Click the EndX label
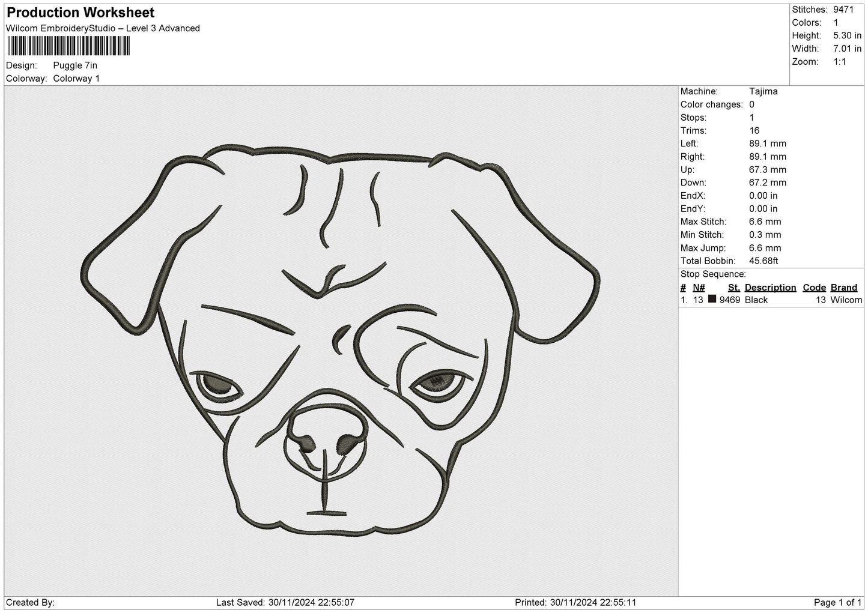Viewport: 868px width, 613px height. 693,196
